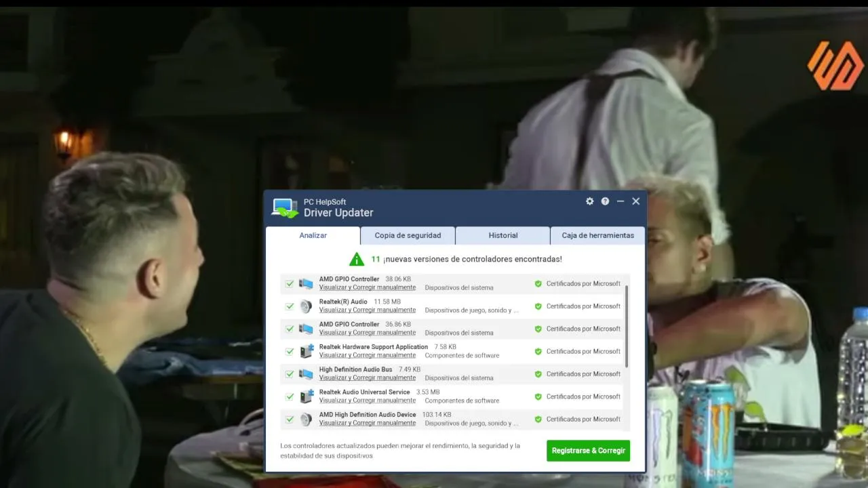
Task: Close the PC HelpSoft Driver Updater window
Action: coord(635,201)
